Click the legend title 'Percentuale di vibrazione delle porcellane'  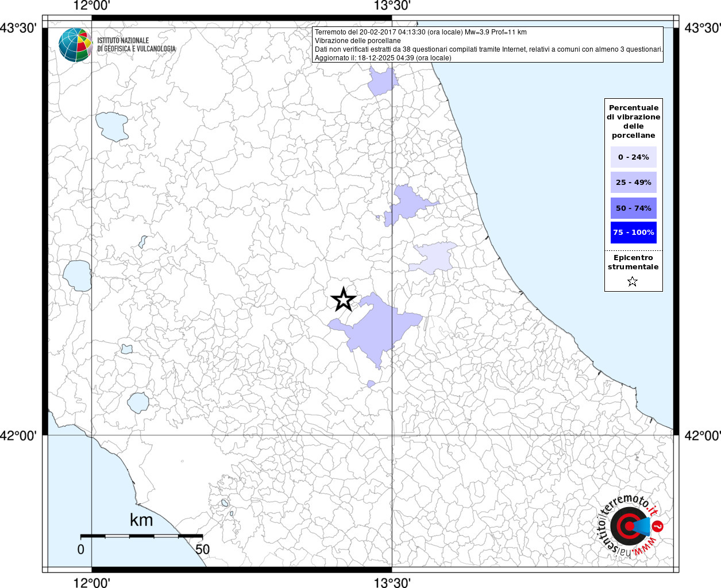[x=633, y=121]
